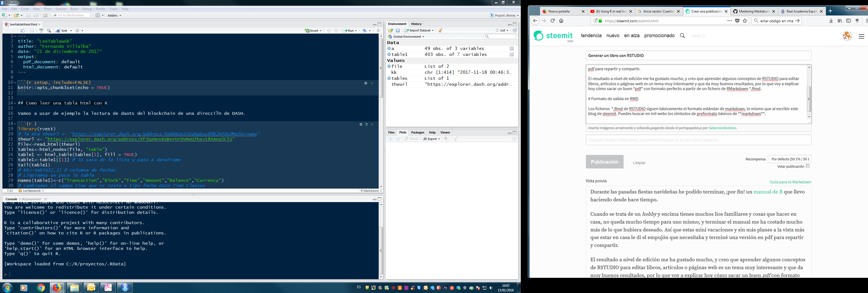This screenshot has width=868, height=293.
Task: Click Firefox home icon
Action: click(x=561, y=21)
